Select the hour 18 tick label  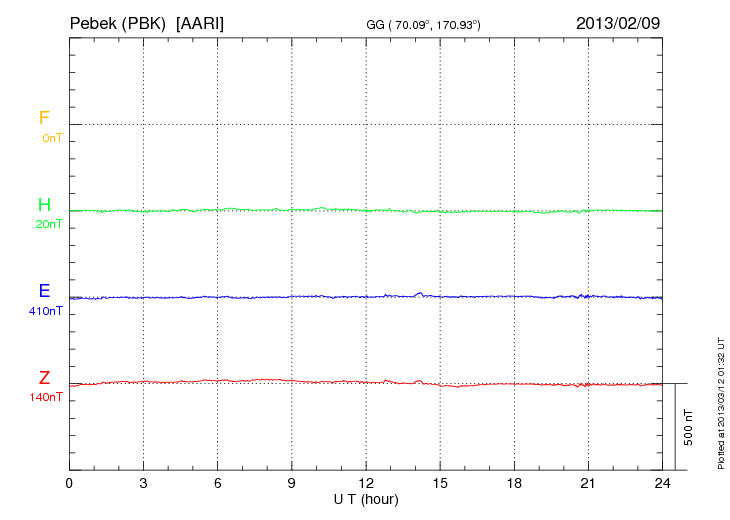[x=514, y=484]
